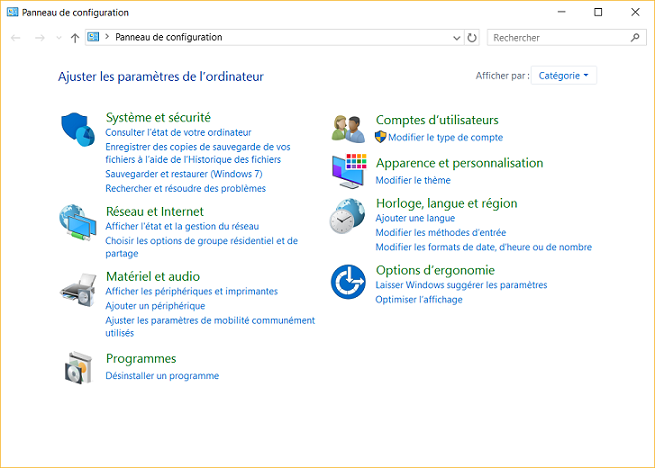Open Rechercher et résoudre des problèmes
Viewport: 655px width, 468px height.
click(x=185, y=188)
